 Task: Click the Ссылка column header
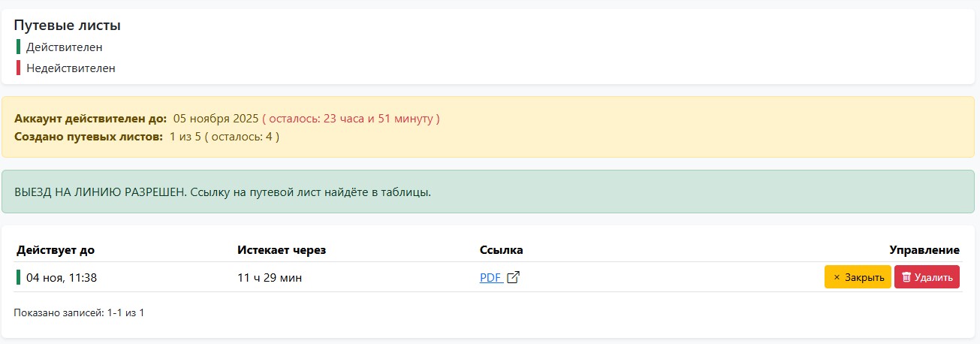click(501, 250)
